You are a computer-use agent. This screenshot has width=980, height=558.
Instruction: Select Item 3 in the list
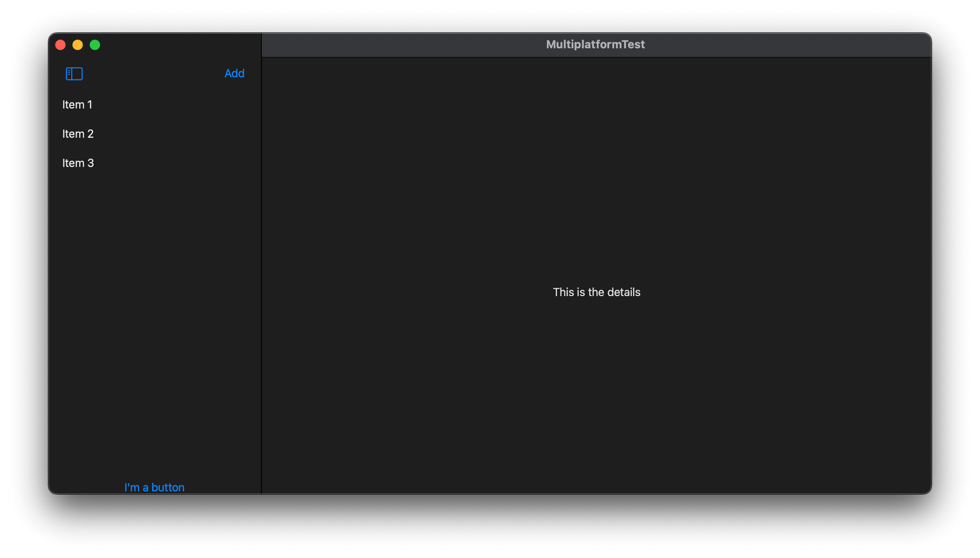coord(154,163)
